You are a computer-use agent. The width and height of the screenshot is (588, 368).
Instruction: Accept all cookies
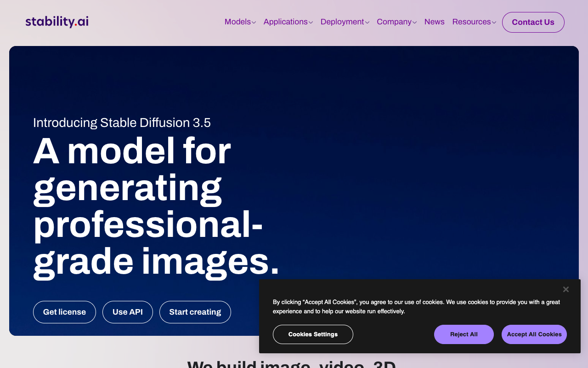534,334
